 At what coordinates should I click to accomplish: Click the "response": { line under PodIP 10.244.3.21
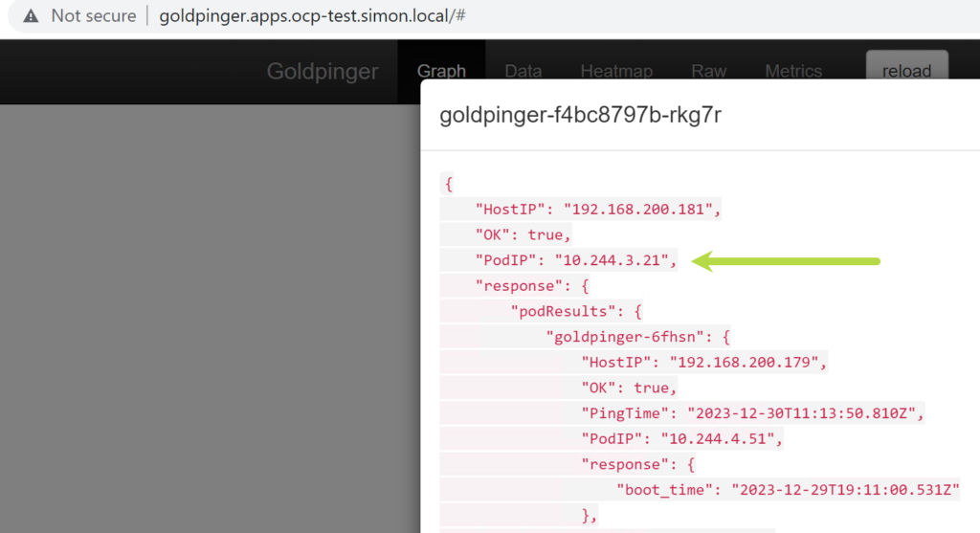tap(532, 286)
